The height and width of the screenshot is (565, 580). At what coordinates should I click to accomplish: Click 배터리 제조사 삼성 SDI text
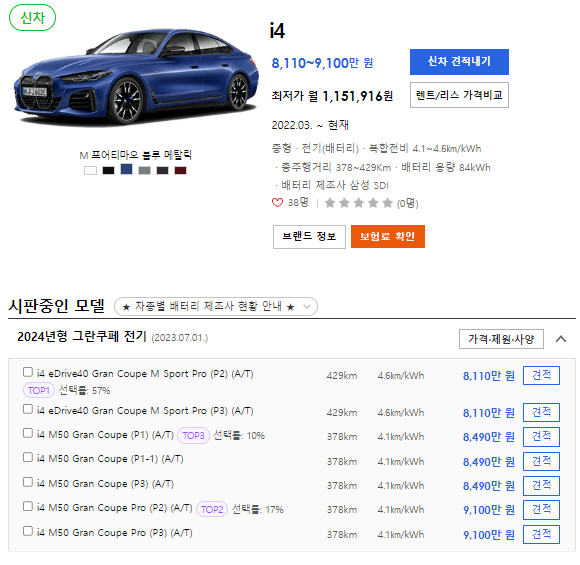pos(335,185)
